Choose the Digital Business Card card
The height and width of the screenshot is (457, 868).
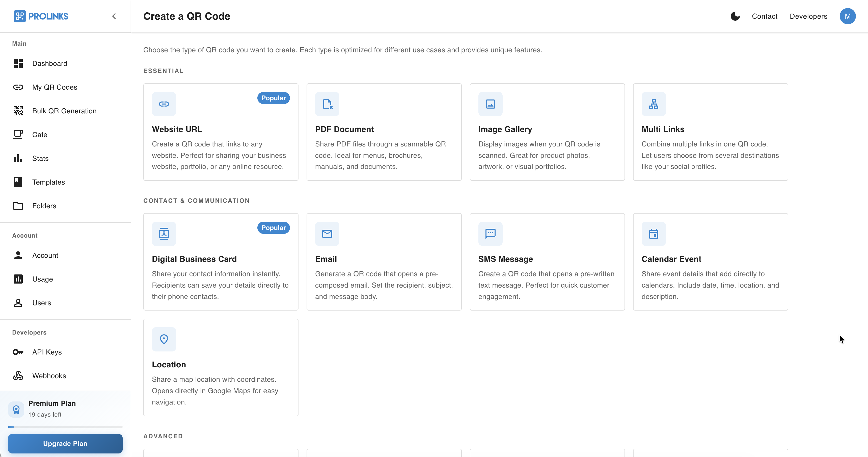pos(221,262)
